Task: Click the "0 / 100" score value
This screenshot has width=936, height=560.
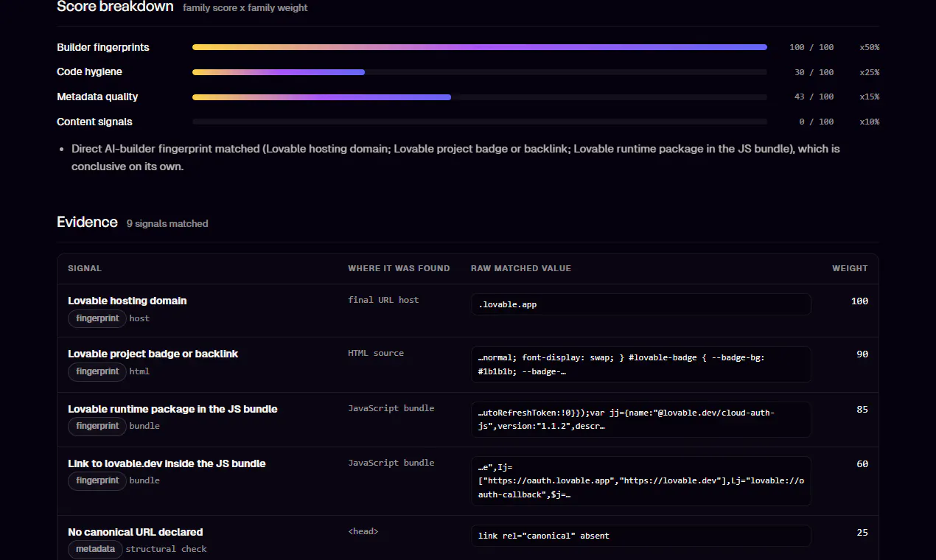Action: pyautogui.click(x=817, y=122)
